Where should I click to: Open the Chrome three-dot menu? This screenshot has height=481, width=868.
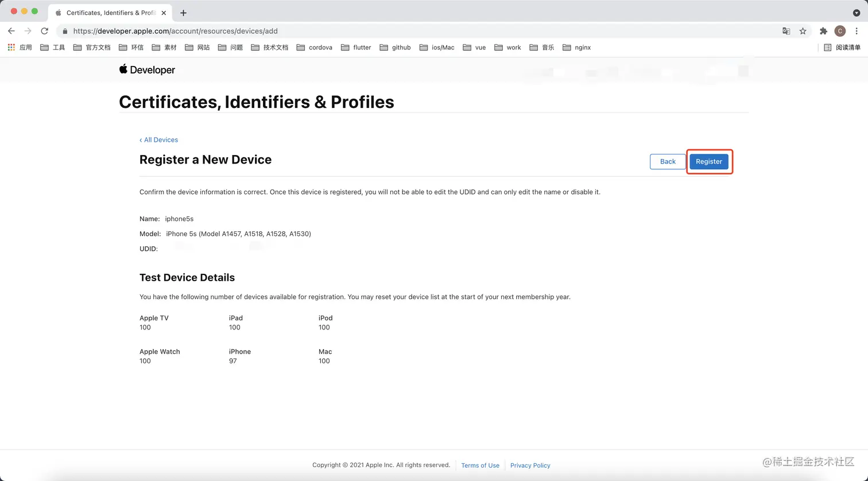[857, 31]
